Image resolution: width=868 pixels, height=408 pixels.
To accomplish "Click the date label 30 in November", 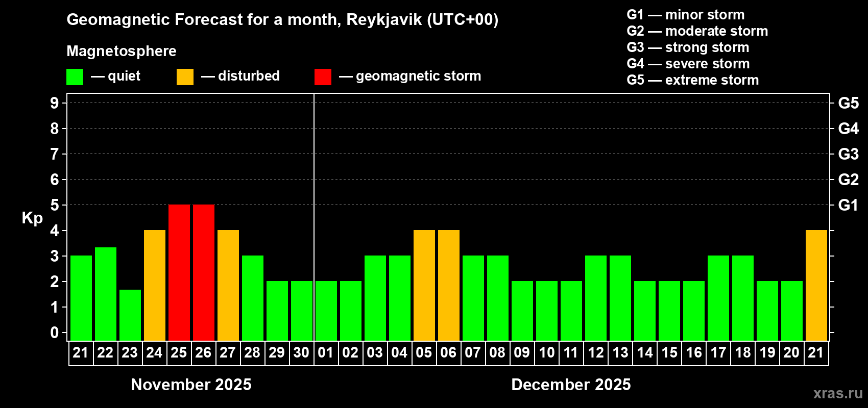I will (x=301, y=353).
